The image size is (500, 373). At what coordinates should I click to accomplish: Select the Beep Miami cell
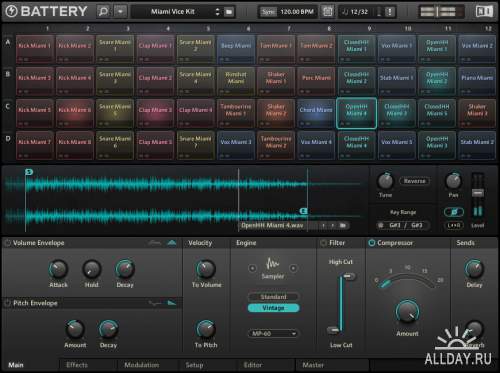pyautogui.click(x=236, y=49)
